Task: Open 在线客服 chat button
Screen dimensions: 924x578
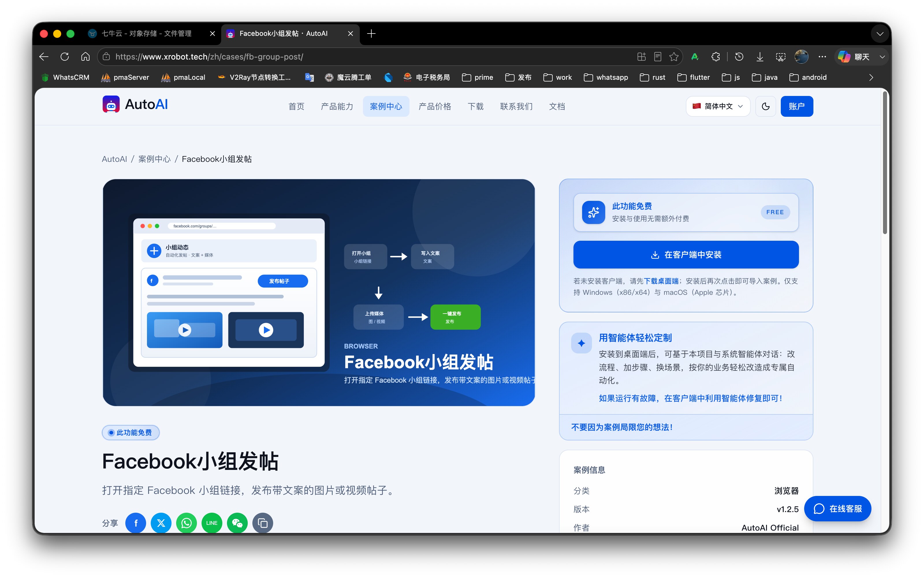Action: tap(838, 508)
